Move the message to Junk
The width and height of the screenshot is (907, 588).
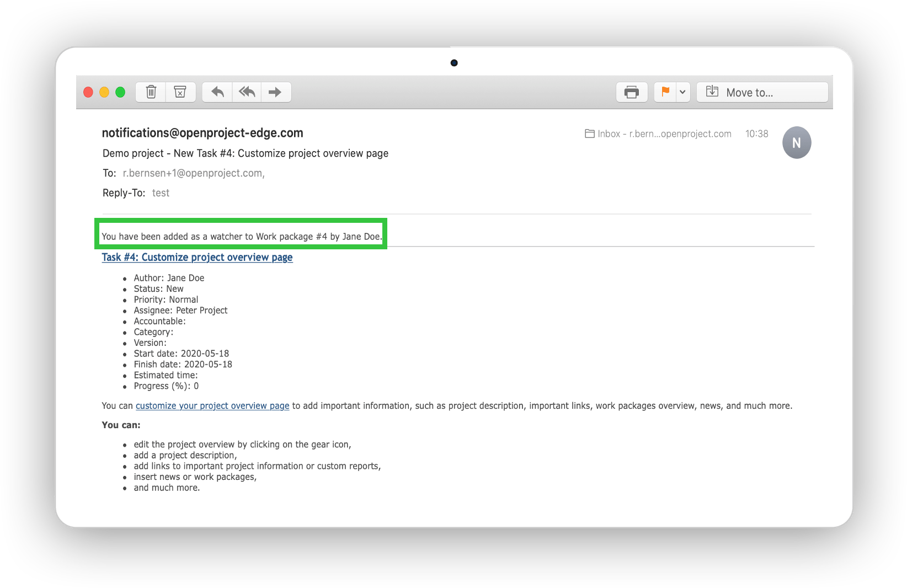180,92
